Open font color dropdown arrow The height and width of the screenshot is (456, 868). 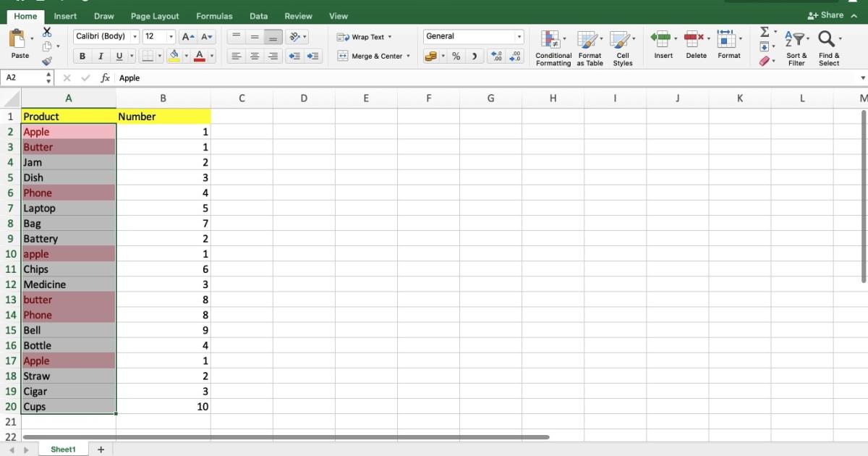[212, 56]
